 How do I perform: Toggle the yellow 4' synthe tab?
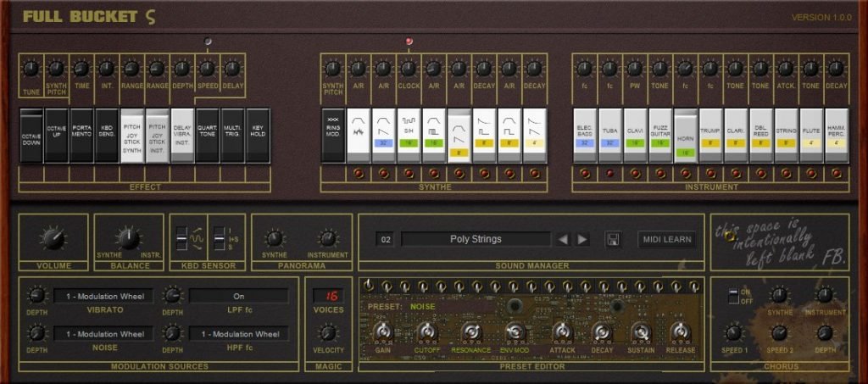534,135
